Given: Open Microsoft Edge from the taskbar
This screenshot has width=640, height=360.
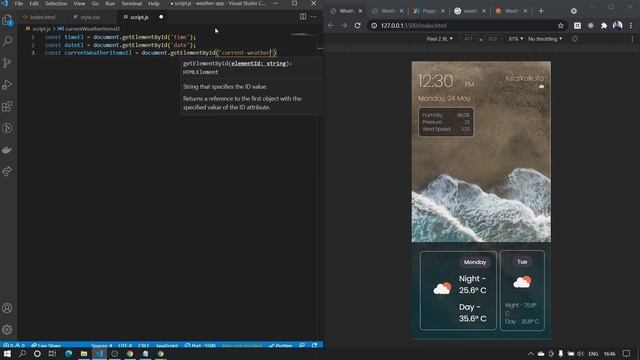Looking at the screenshot, I should click(x=69, y=353).
